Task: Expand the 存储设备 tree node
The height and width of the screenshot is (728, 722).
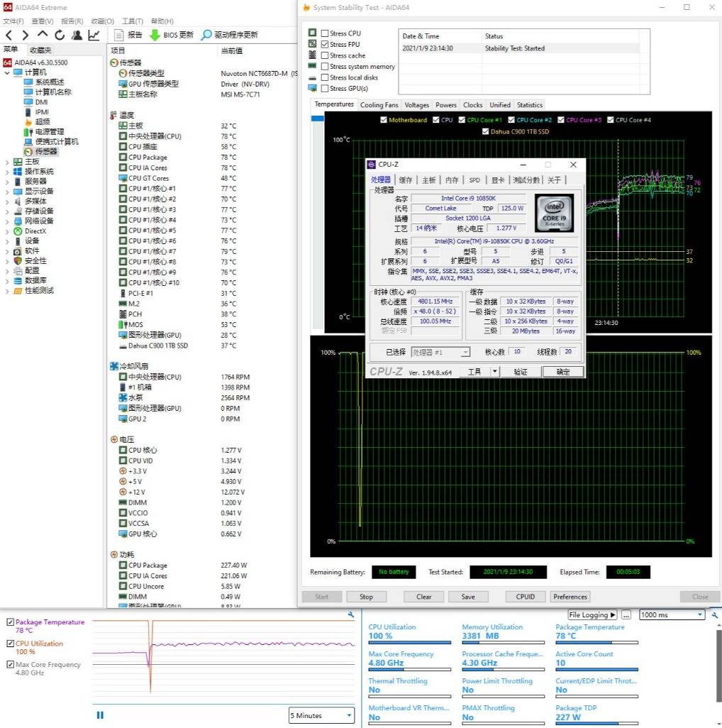Action: point(7,211)
